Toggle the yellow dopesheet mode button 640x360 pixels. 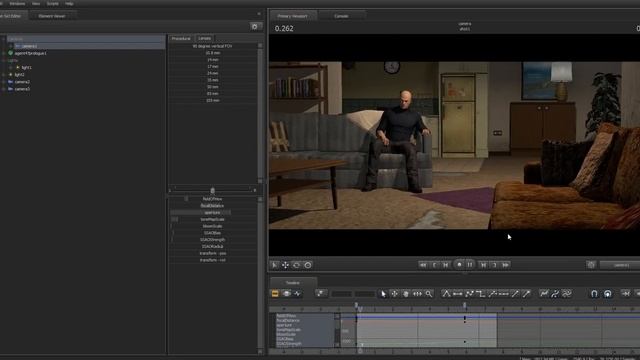coord(275,293)
